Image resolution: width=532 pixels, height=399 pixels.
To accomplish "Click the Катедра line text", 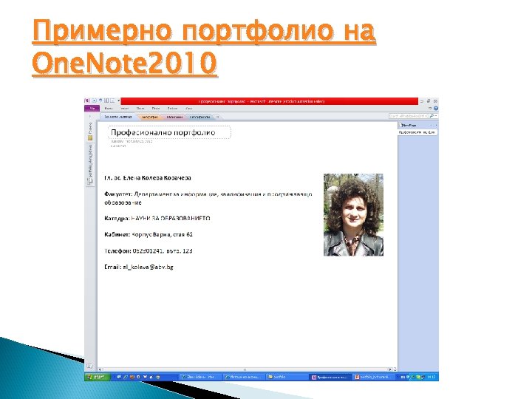I will coord(157,218).
